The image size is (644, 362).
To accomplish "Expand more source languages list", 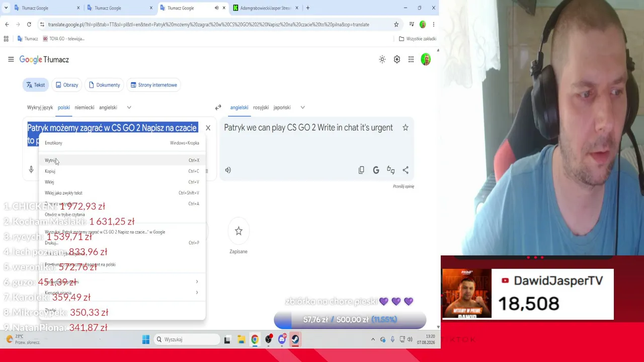I will tap(129, 107).
